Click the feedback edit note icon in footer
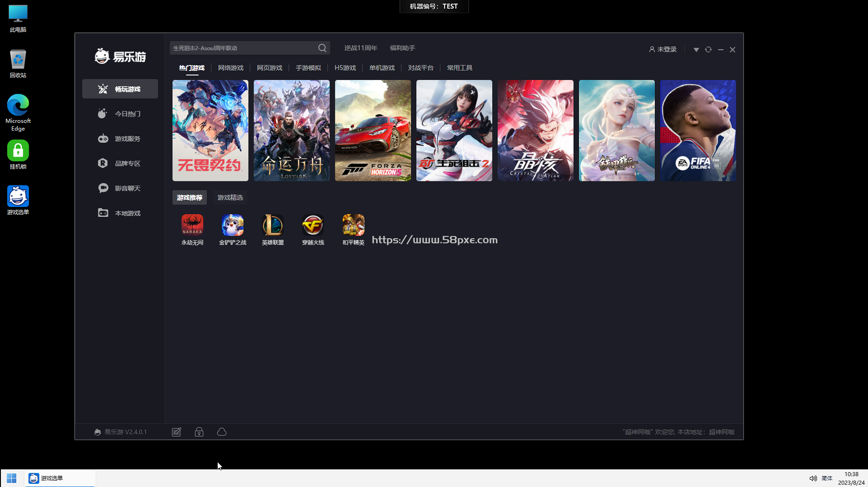 (x=176, y=432)
